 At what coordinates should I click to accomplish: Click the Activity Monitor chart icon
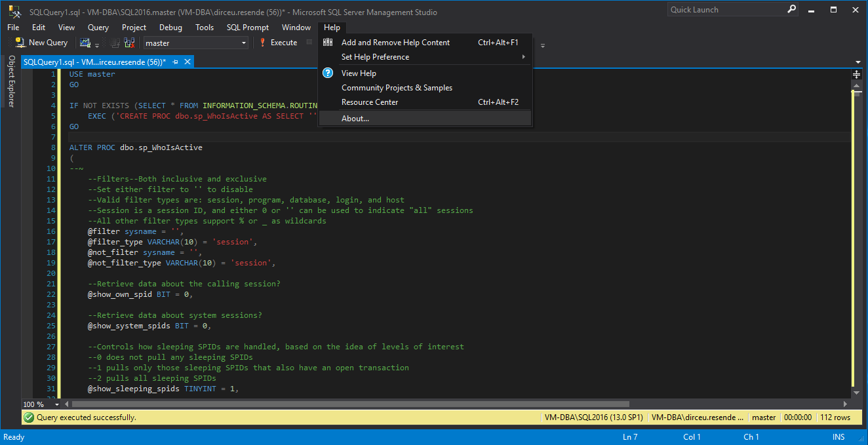coord(85,43)
